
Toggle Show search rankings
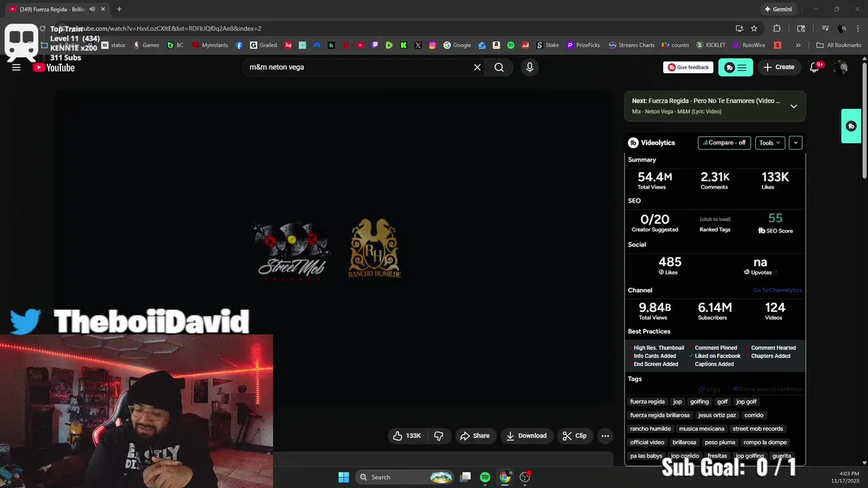[x=768, y=389]
